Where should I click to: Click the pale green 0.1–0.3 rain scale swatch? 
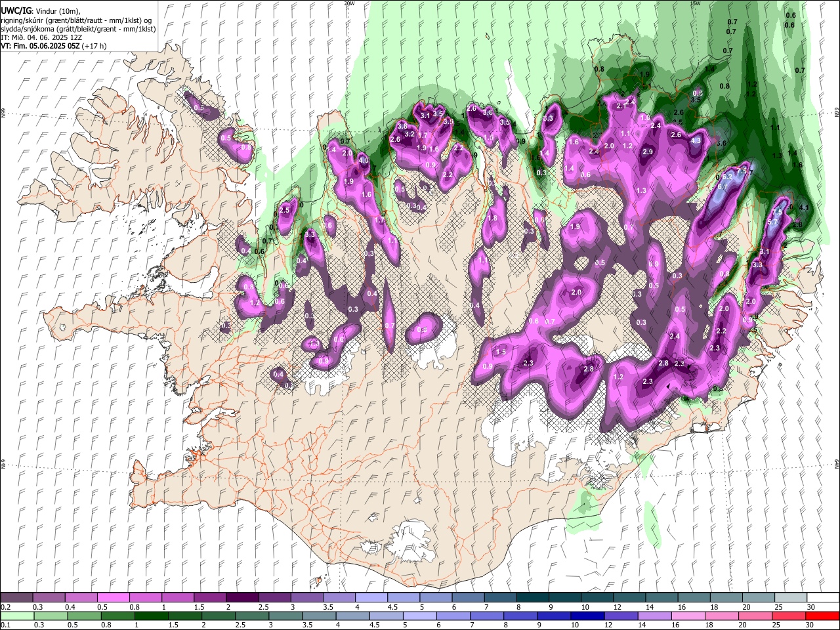[x=17, y=616]
